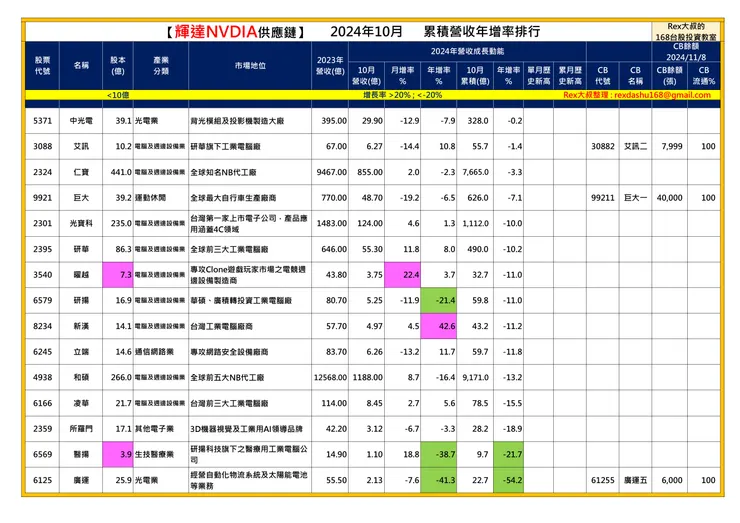Click the Rex大叔的168台股投資教室 label
Image resolution: width=740 pixels, height=523 pixels.
click(x=686, y=32)
